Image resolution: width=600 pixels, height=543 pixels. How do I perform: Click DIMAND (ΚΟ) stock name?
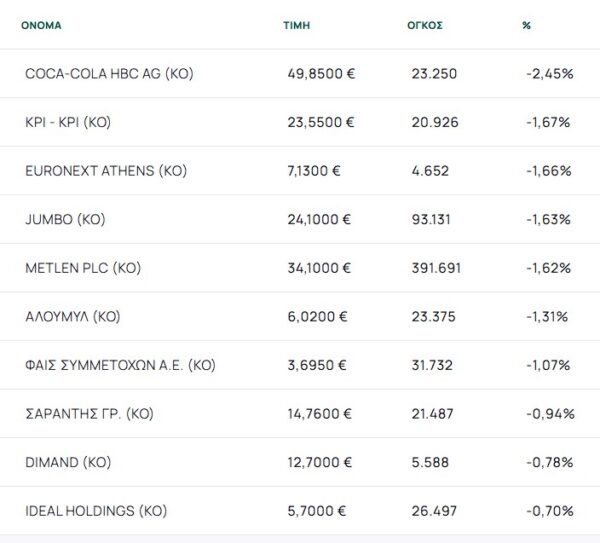click(x=67, y=462)
